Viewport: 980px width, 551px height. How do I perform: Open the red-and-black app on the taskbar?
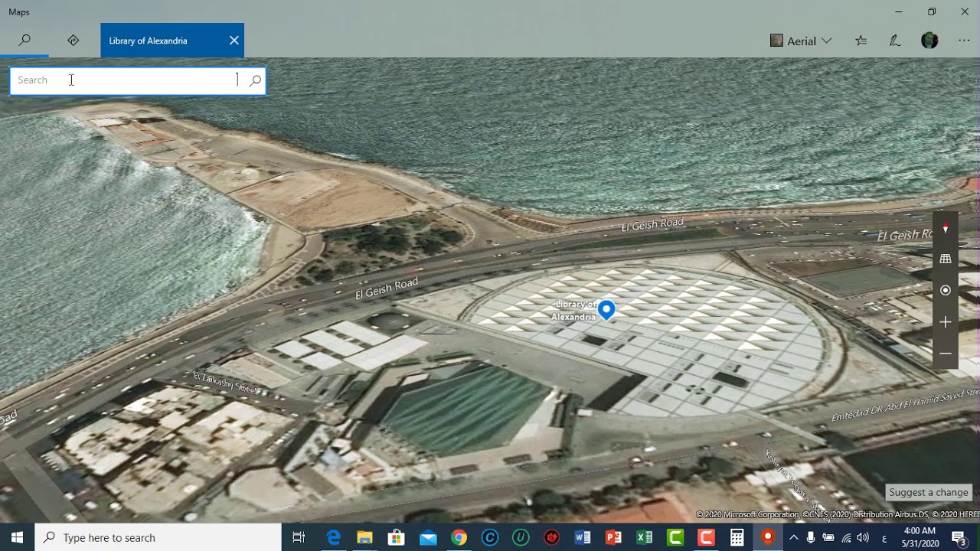click(551, 537)
